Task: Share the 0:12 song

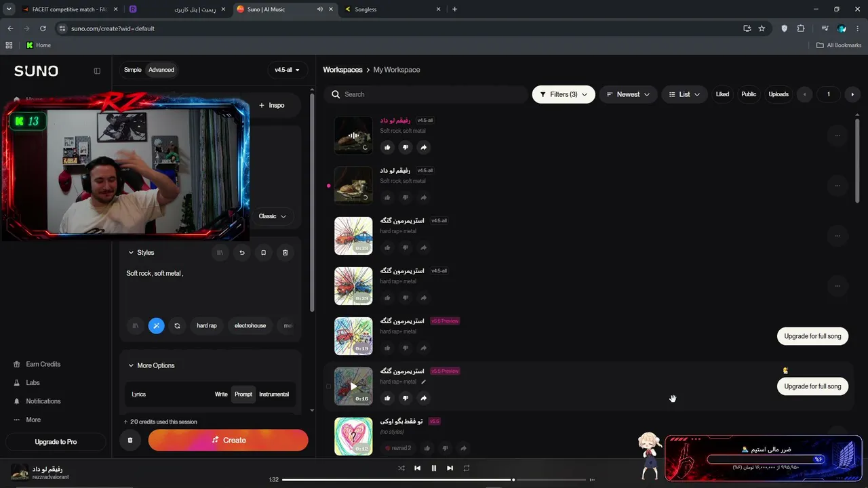Action: tap(463, 448)
